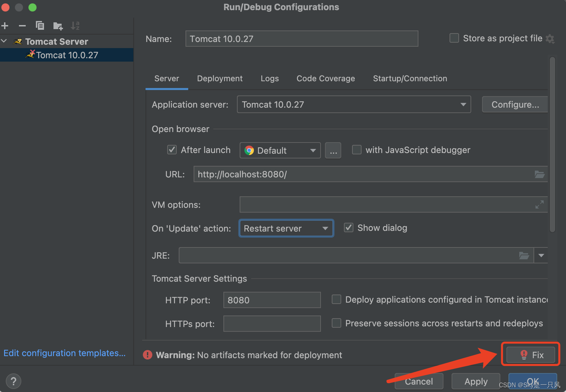Viewport: 566px width, 392px height.
Task: Open the Logs tab
Action: (270, 79)
